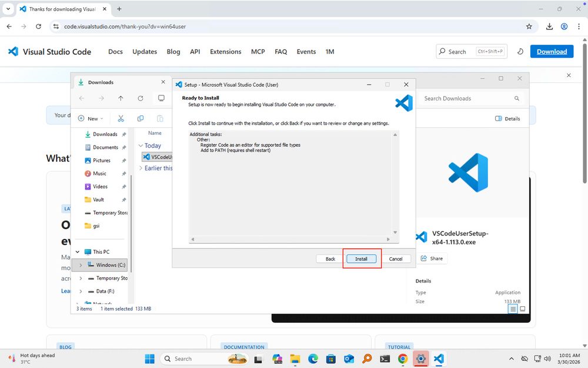Toggle the website dark theme icon
The width and height of the screenshot is (588, 368).
(x=520, y=52)
